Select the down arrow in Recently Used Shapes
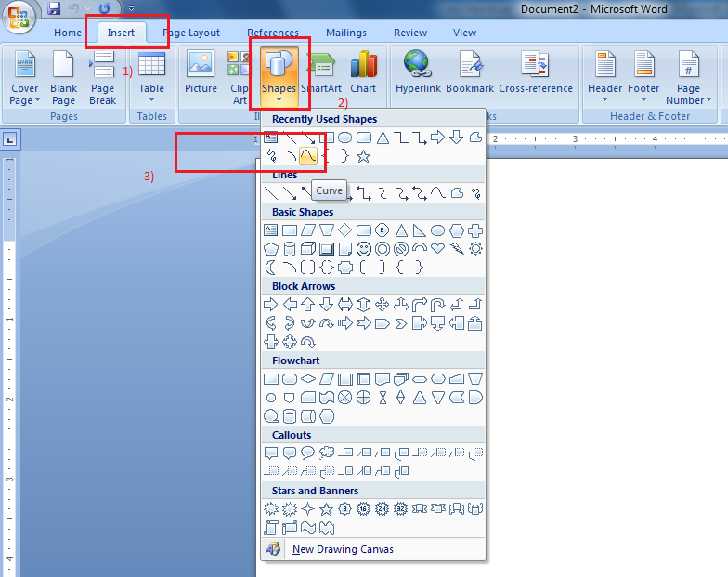The image size is (728, 577). tap(457, 138)
